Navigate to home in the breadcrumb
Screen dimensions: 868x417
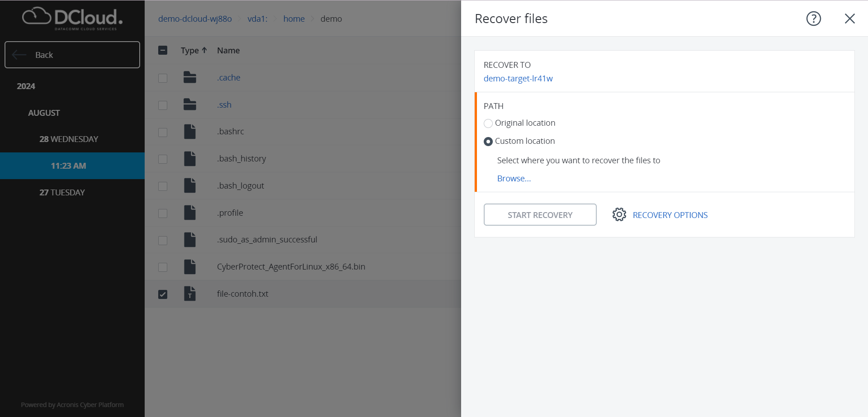(294, 19)
